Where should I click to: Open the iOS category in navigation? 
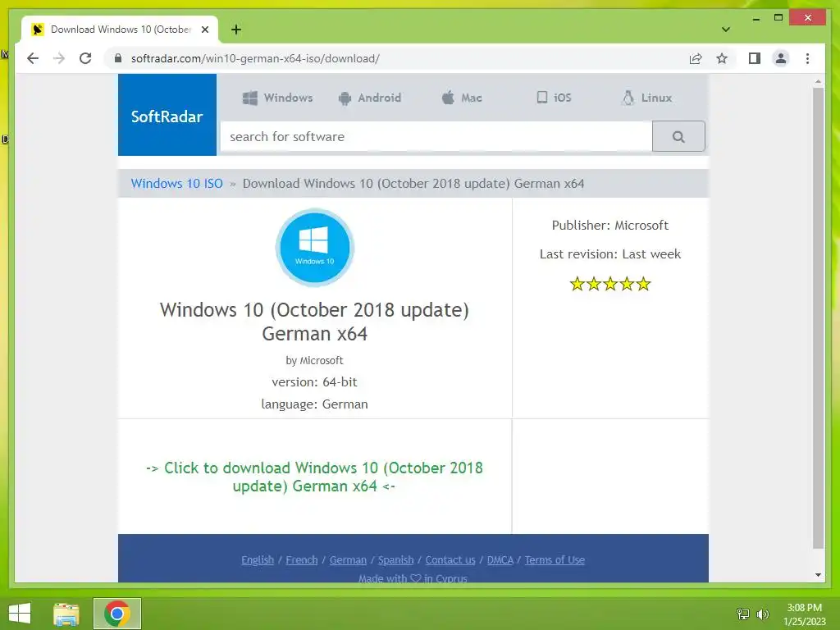click(554, 98)
